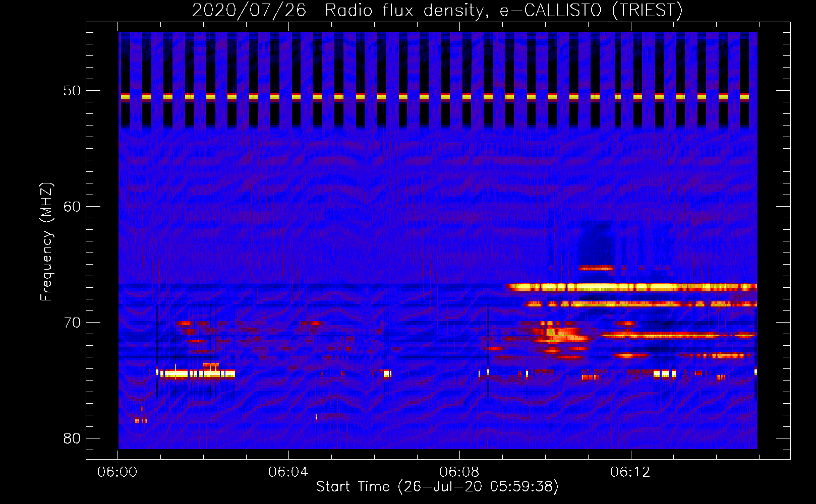816x504 pixels.
Task: Click the 50 frequency tick label
Action: [72, 91]
